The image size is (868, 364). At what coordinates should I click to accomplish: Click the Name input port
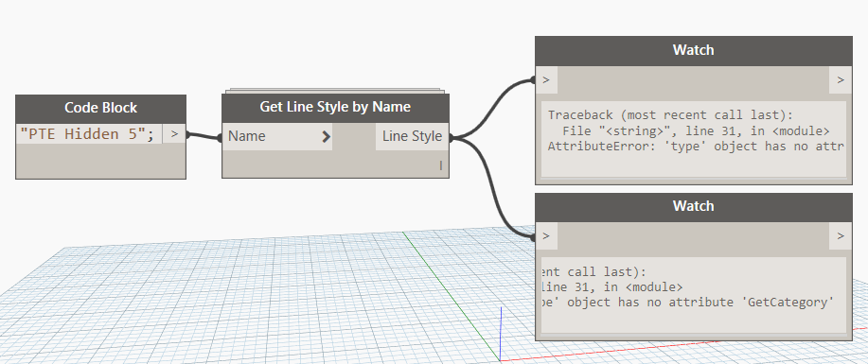coord(276,136)
